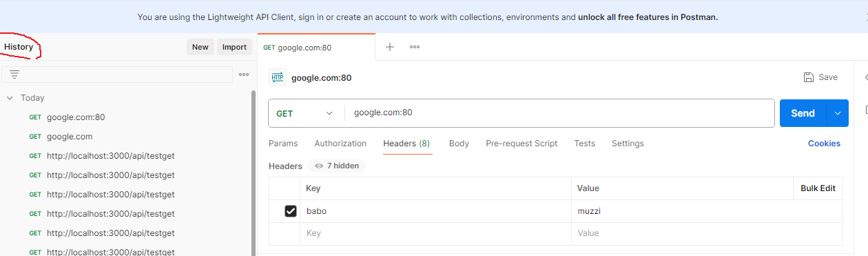Open the History panel options ellipsis
The width and height of the screenshot is (868, 256).
[244, 75]
